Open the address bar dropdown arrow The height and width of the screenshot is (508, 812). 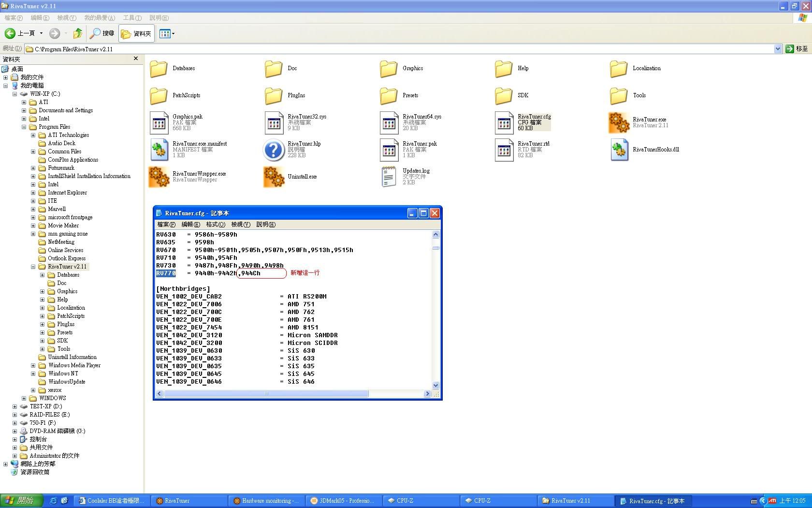[x=778, y=49]
